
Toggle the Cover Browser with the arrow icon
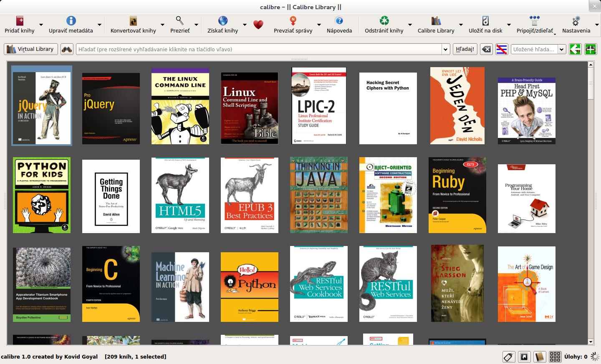[524, 356]
